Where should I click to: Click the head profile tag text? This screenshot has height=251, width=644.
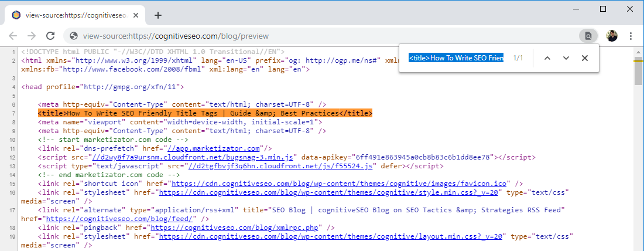(x=102, y=87)
